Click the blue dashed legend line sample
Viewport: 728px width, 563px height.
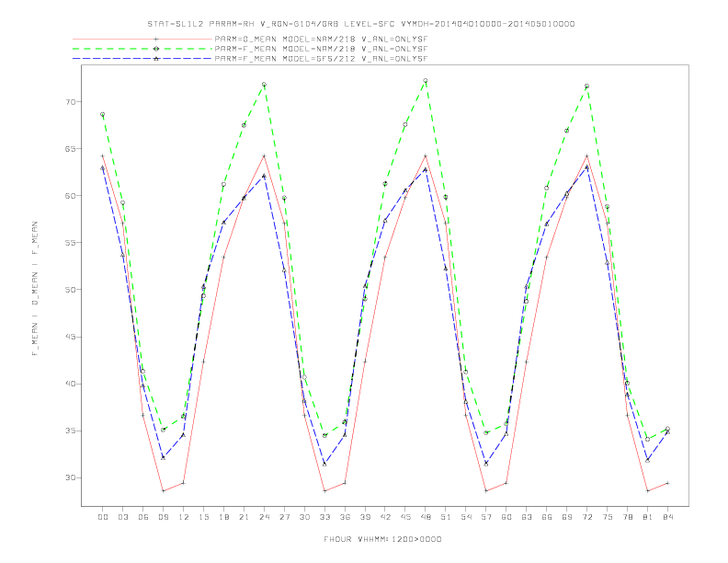click(142, 59)
